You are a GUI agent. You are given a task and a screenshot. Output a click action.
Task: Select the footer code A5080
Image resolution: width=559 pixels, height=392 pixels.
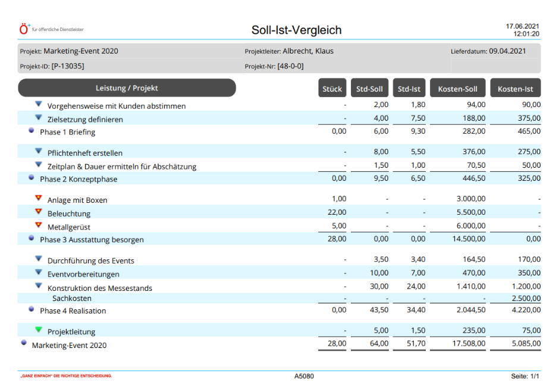tap(304, 376)
